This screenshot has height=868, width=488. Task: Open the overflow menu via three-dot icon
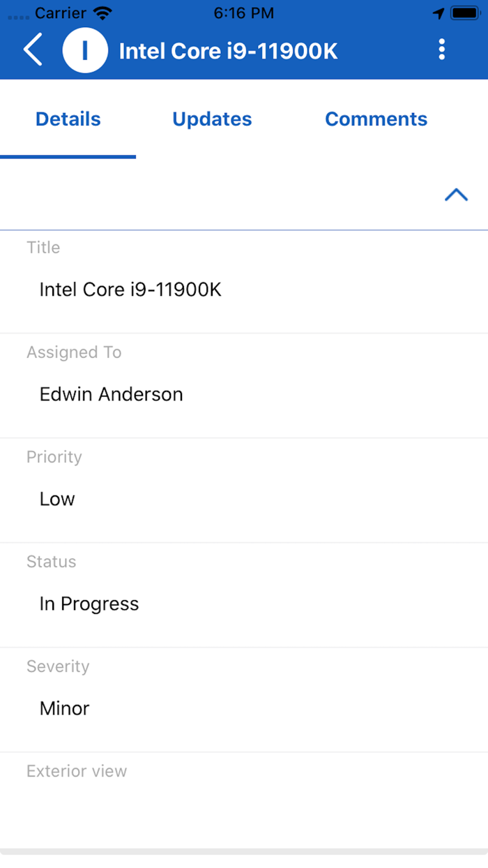pyautogui.click(x=441, y=50)
